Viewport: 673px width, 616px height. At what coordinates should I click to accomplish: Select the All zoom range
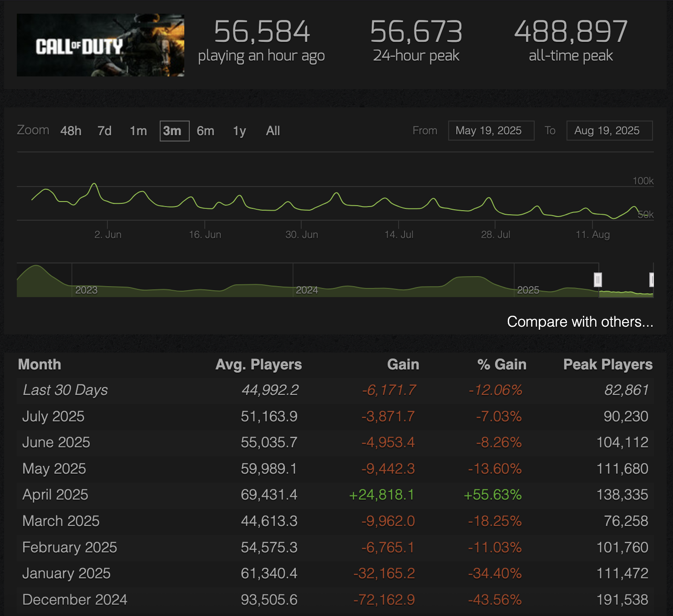273,131
